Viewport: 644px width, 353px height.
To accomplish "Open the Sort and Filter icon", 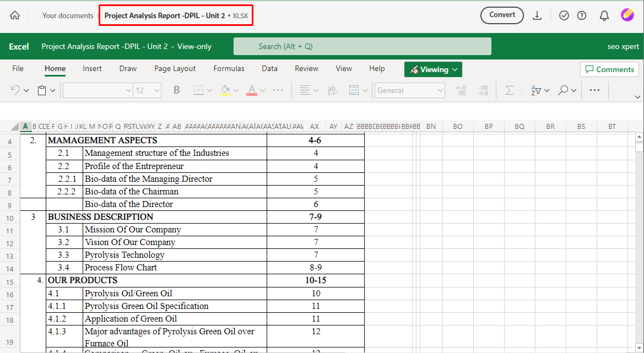I will coord(537,90).
